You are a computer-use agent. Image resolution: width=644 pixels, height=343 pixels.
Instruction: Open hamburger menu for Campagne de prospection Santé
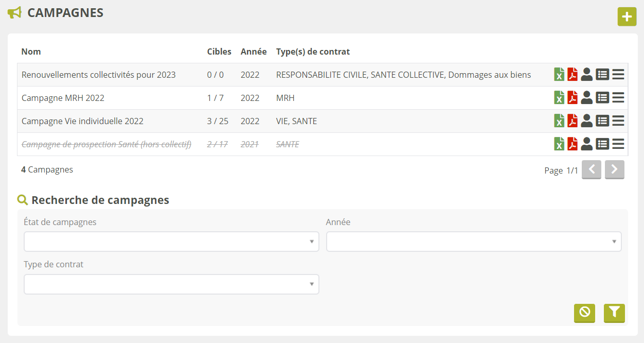click(618, 144)
